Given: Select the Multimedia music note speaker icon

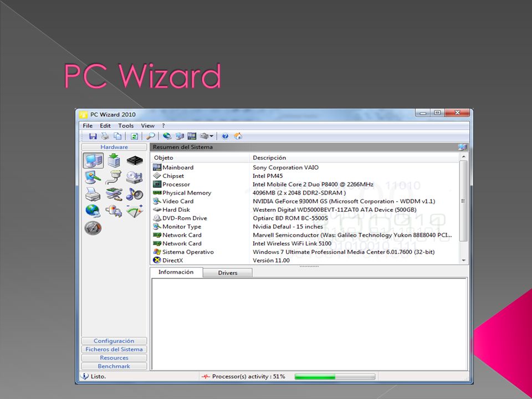Looking at the screenshot, I should [135, 194].
